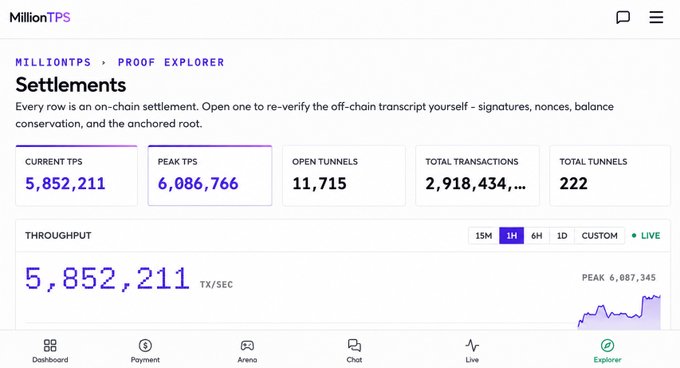This screenshot has width=680, height=368.
Task: Open Chat in bottom navigation
Action: (x=354, y=351)
